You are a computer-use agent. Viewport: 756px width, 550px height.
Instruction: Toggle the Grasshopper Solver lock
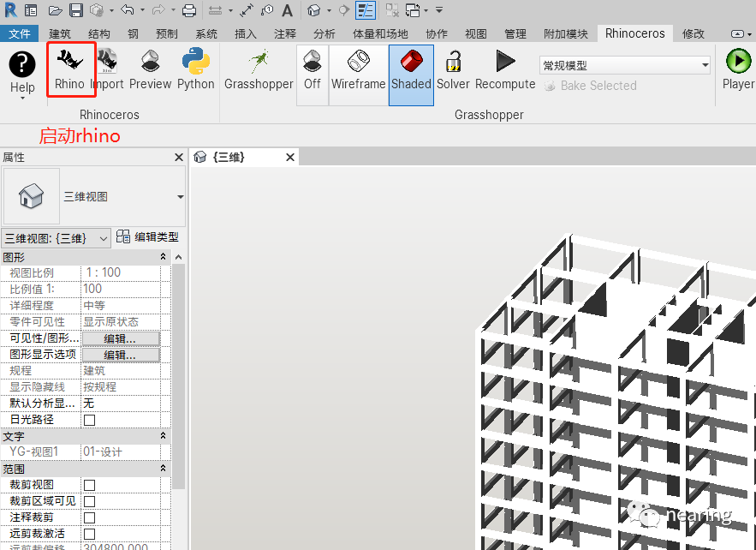[453, 69]
